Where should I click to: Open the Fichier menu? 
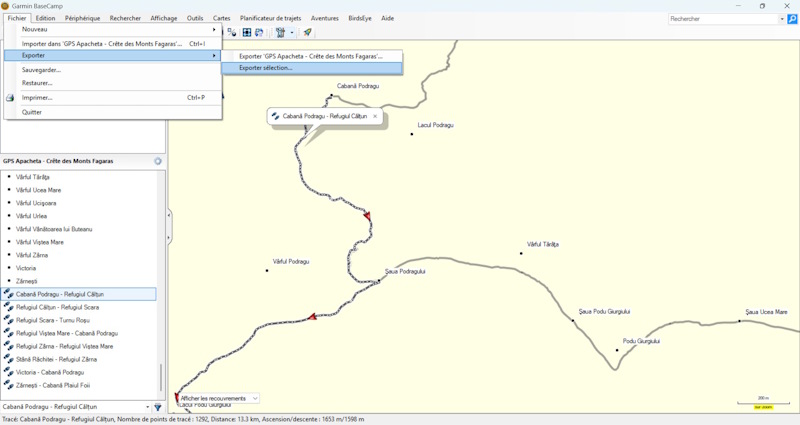pos(17,18)
